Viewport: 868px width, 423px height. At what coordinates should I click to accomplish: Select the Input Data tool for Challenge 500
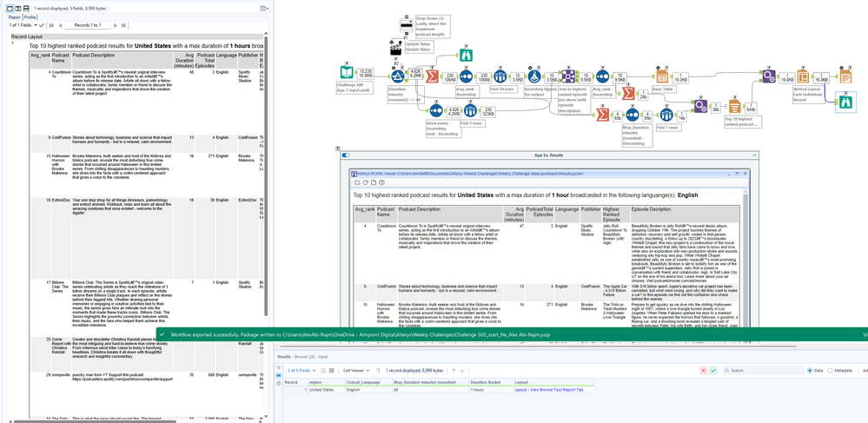(x=347, y=73)
